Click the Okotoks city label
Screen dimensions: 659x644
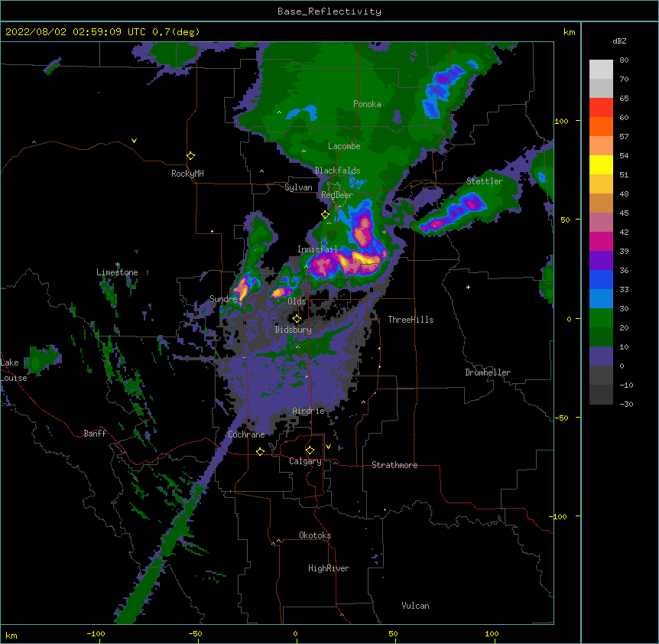[x=315, y=535]
